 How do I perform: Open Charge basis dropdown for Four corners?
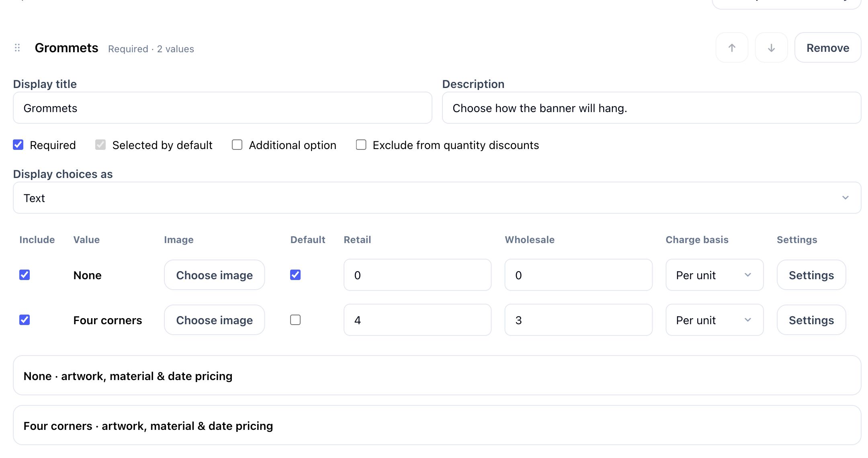(x=714, y=320)
